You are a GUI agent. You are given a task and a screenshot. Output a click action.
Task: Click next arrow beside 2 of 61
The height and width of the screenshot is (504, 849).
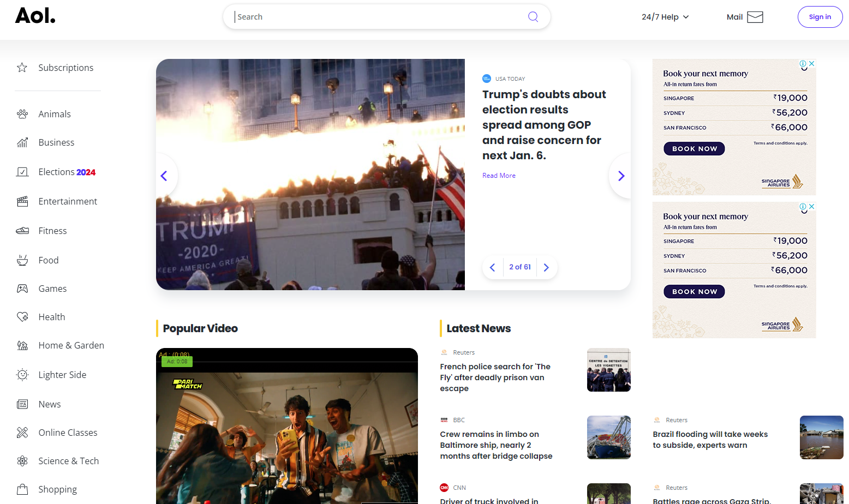coord(546,267)
